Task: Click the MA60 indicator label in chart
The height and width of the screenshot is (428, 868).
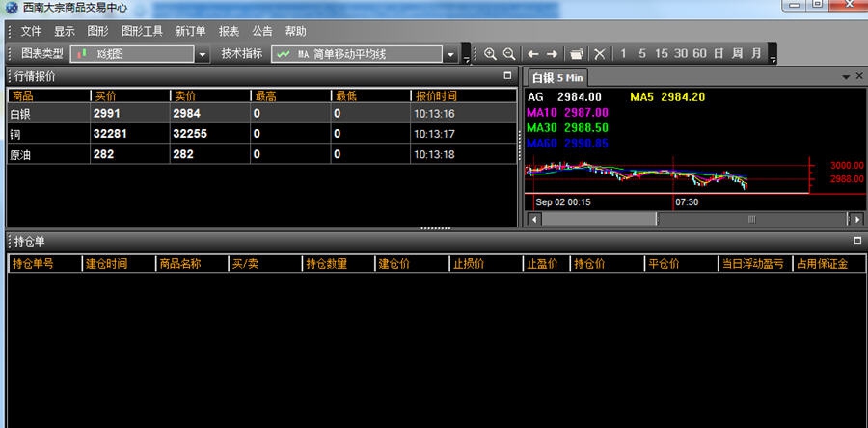Action: [x=567, y=144]
